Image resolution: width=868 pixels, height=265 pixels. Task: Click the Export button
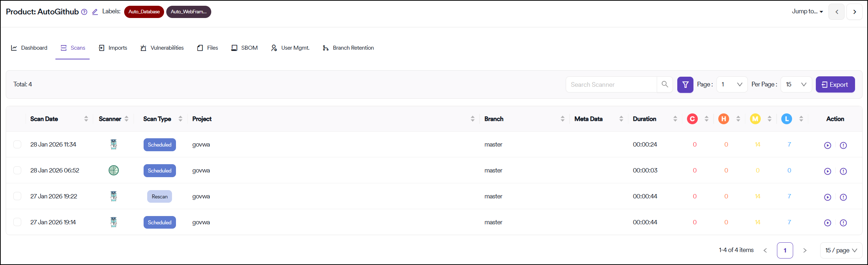click(x=835, y=85)
